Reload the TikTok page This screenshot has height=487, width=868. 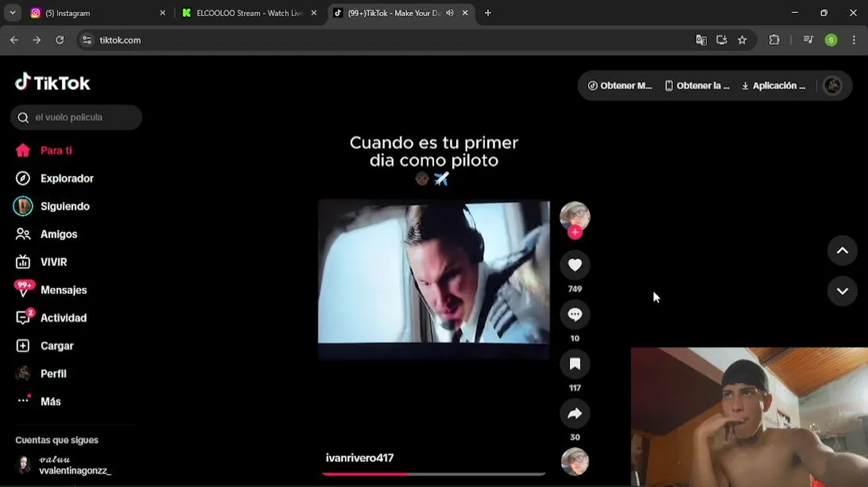click(59, 40)
